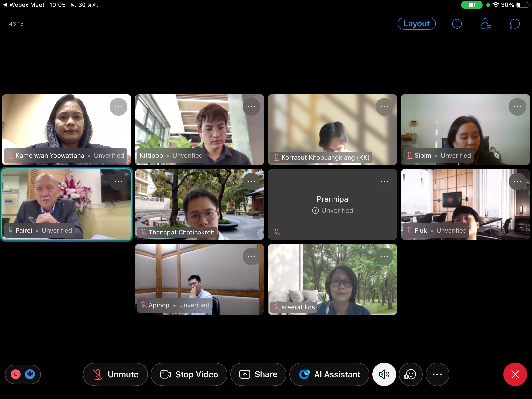Image resolution: width=532 pixels, height=399 pixels.
Task: Open the Layout menu
Action: (416, 24)
